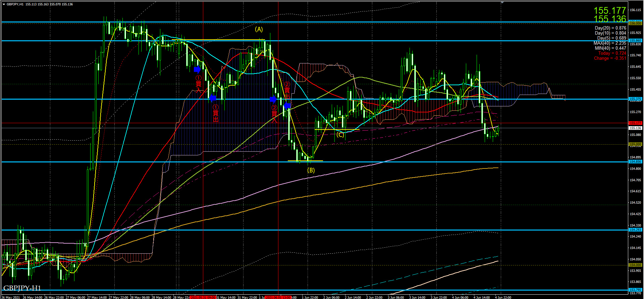This screenshot has width=644, height=299.
Task: Click the red ①賣出 text annotation
Action: 215,113
